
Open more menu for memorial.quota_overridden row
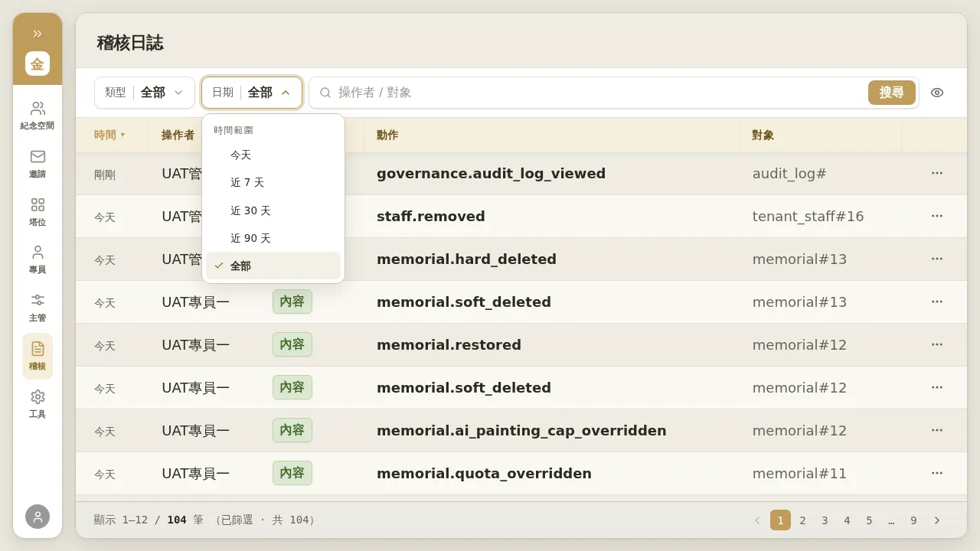pyautogui.click(x=937, y=473)
